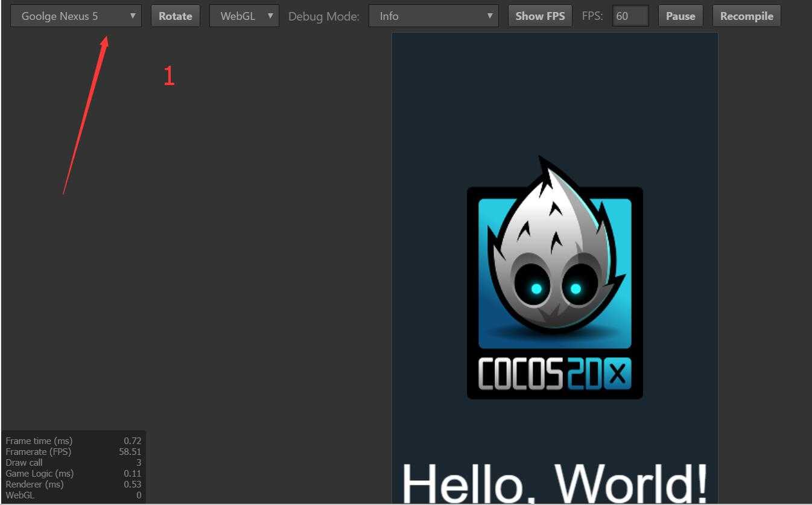Pause the game preview
The image size is (812, 505).
(x=680, y=16)
